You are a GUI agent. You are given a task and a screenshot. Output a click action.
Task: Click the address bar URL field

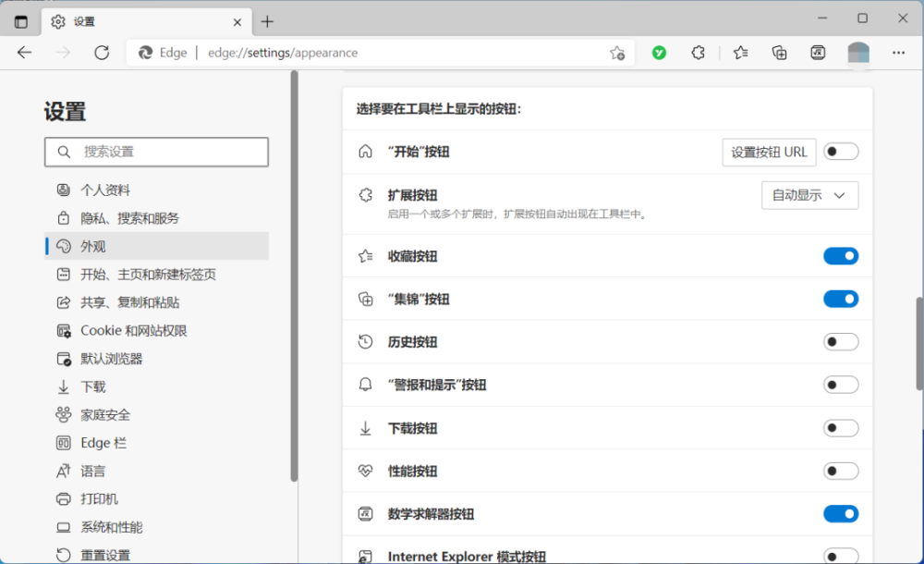[380, 53]
